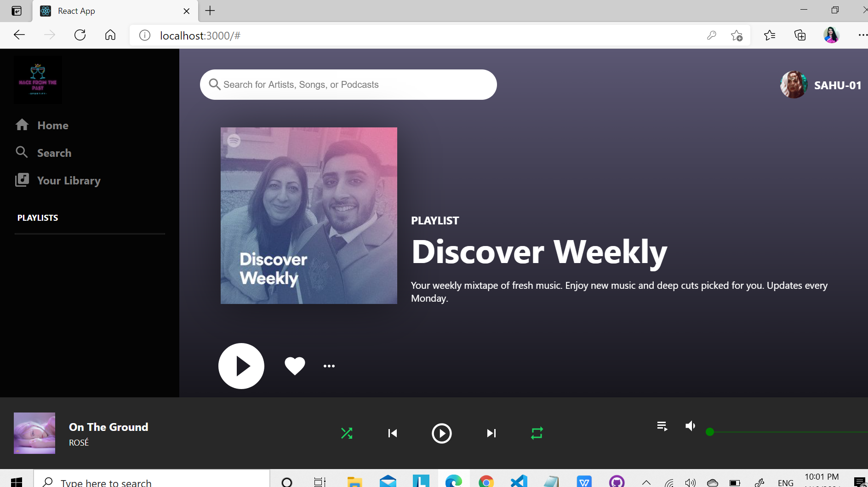Open the browser Favorites list icon

coord(770,35)
